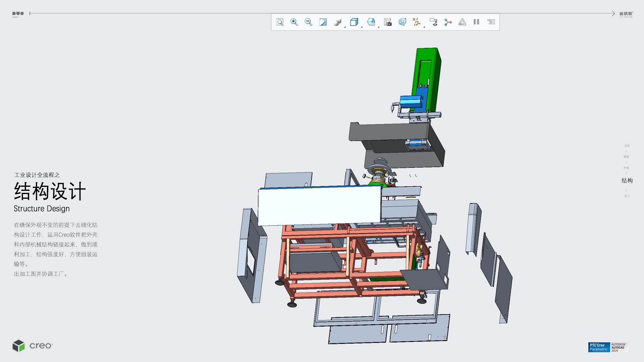Click the DUO logo at top left
The image size is (644, 362).
(18, 14)
